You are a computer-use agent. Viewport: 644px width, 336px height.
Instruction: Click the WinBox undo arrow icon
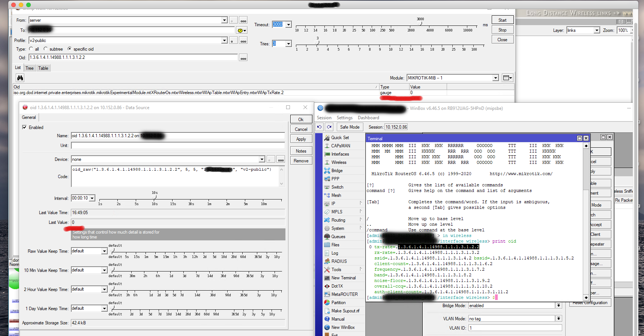(319, 127)
